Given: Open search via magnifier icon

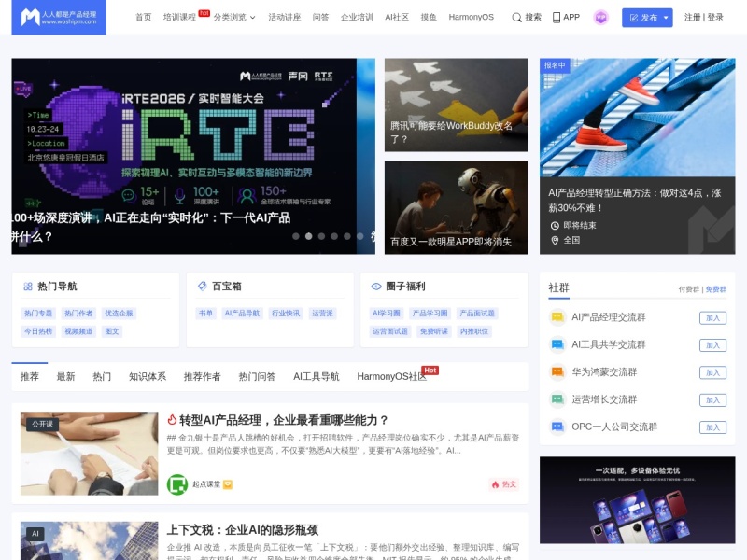Looking at the screenshot, I should (516, 18).
